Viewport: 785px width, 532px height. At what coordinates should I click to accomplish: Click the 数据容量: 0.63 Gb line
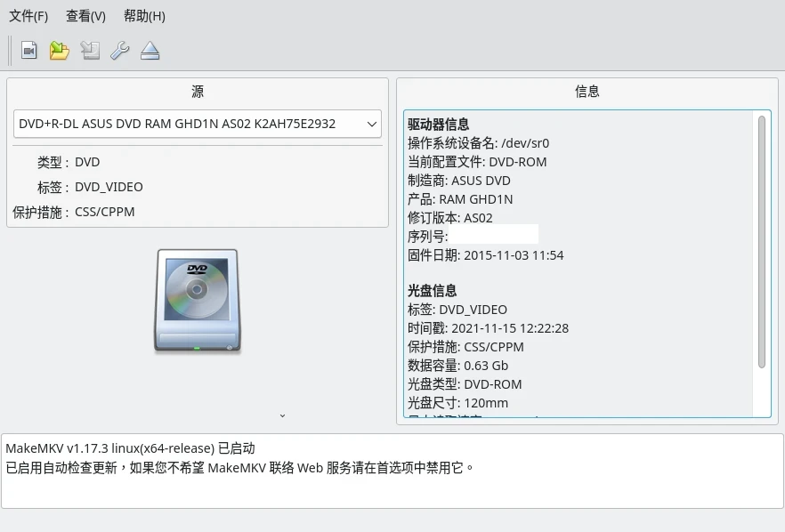click(457, 366)
